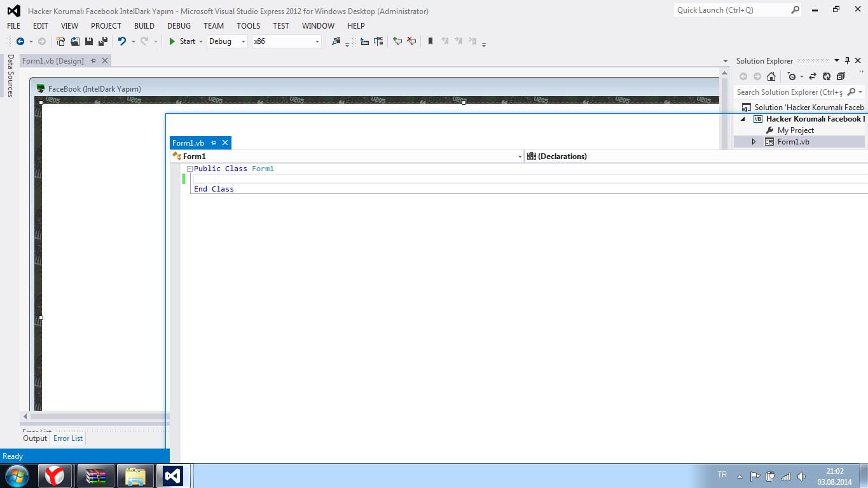This screenshot has height=488, width=868.
Task: Open Pending Changes Filter clock icon
Action: [791, 76]
